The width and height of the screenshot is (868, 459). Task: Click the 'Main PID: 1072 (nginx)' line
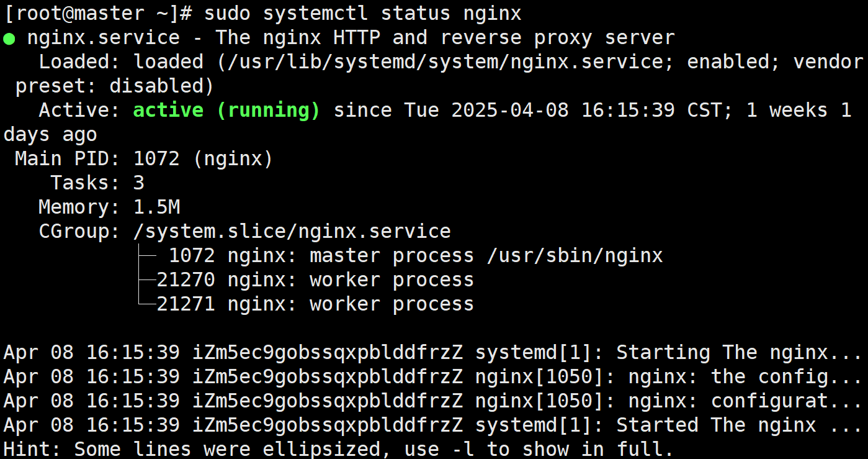click(144, 159)
